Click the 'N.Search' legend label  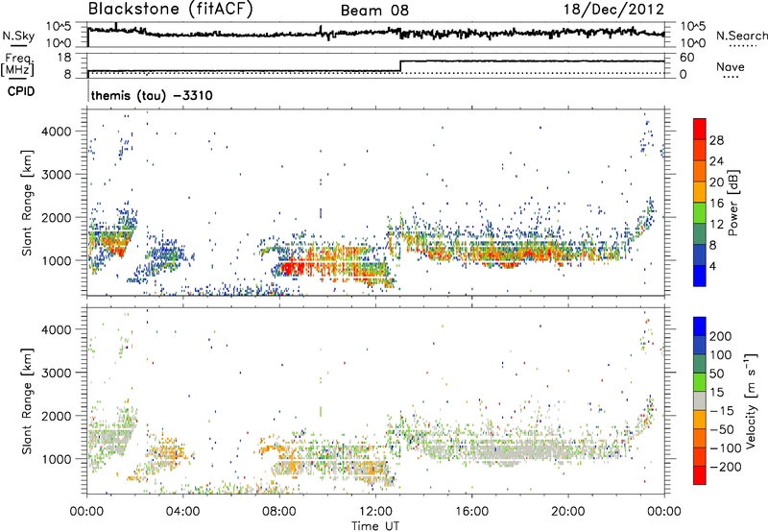[x=741, y=36]
